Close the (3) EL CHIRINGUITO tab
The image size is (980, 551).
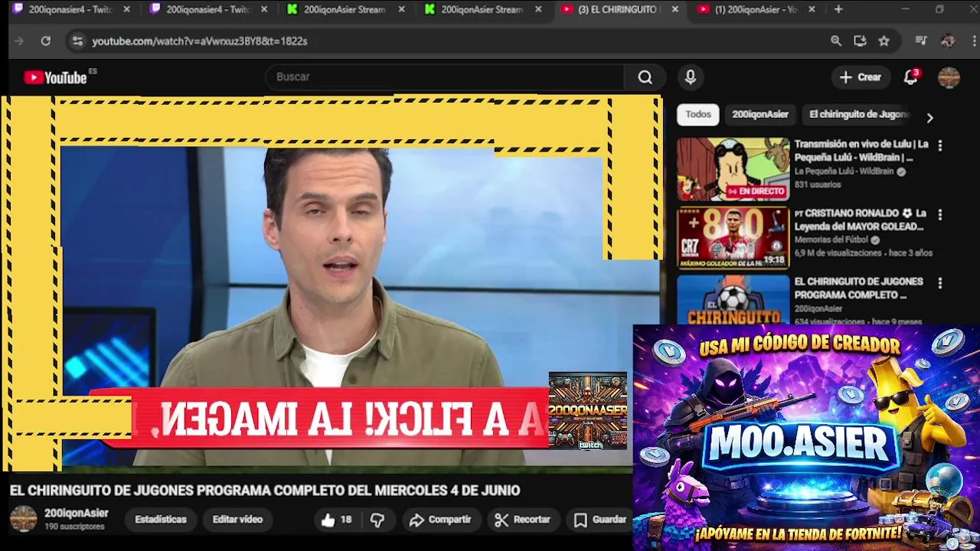click(675, 9)
